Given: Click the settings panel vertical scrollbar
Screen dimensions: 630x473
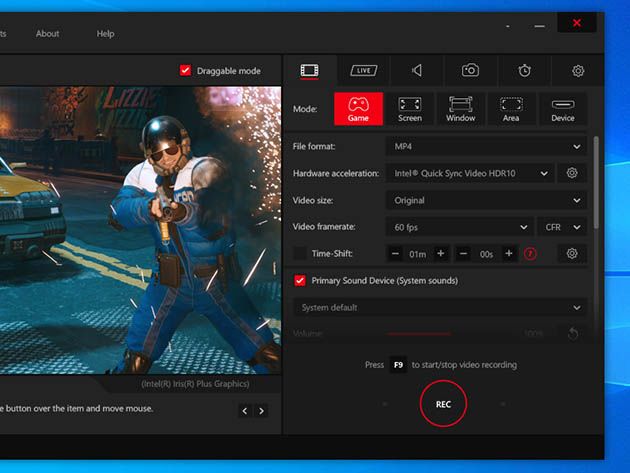Looking at the screenshot, I should click(x=596, y=183).
